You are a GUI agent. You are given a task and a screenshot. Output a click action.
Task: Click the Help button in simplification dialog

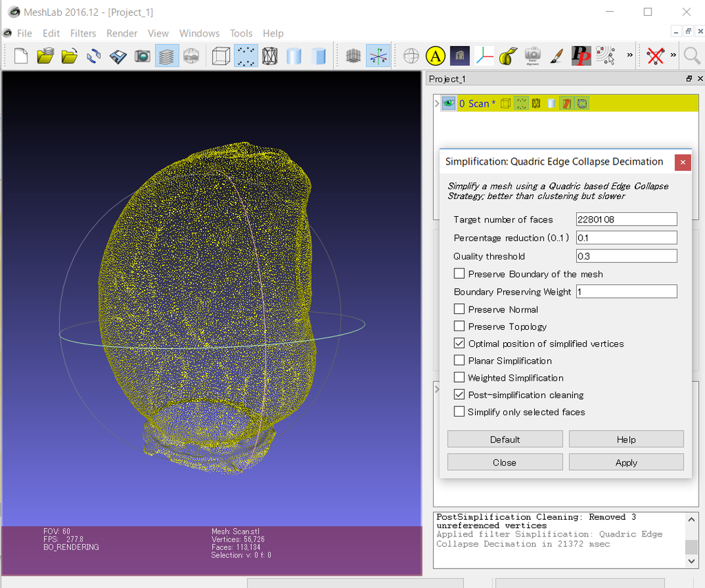(627, 439)
